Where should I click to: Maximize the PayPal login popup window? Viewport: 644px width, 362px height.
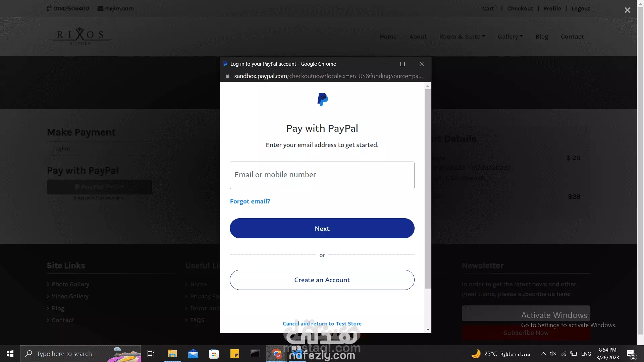[x=402, y=64]
